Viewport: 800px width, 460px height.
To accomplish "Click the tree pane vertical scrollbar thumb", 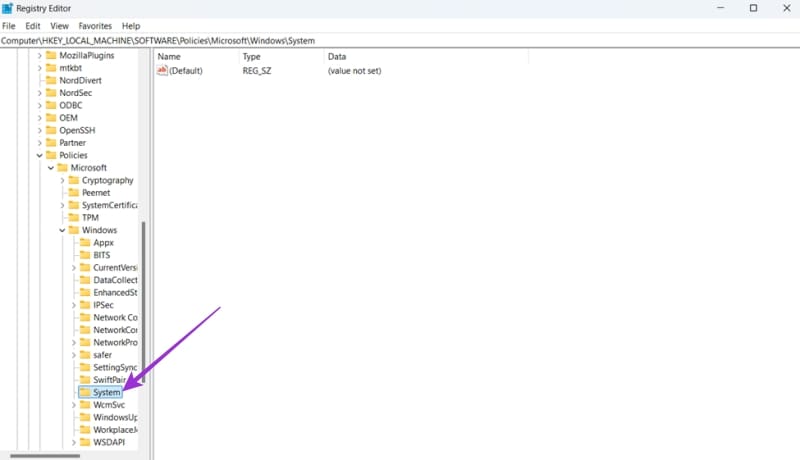I will (143, 302).
